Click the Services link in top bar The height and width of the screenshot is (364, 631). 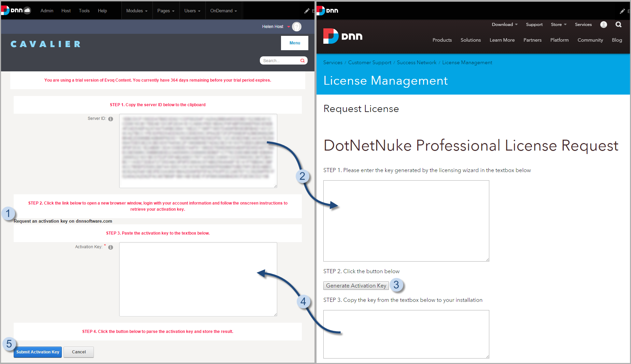tap(583, 25)
